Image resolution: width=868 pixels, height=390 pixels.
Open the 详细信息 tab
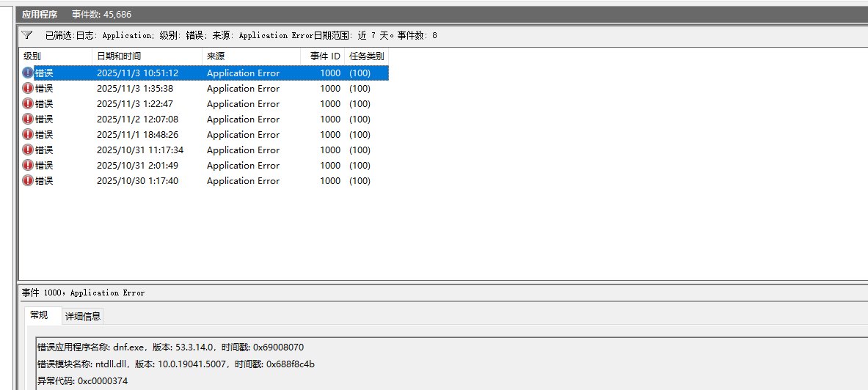tap(84, 316)
